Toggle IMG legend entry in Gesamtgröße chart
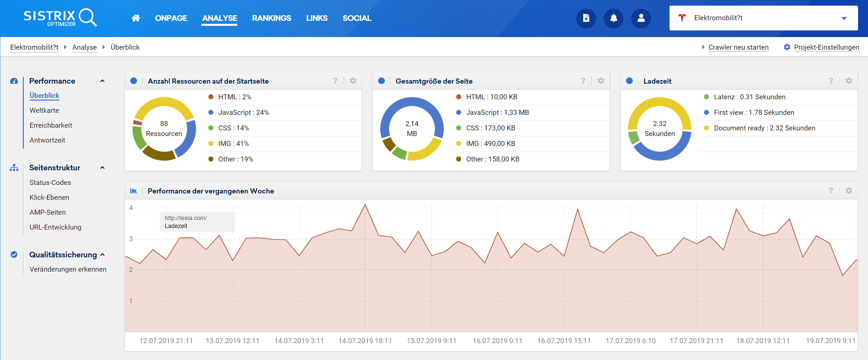This screenshot has height=360, width=868. point(490,144)
